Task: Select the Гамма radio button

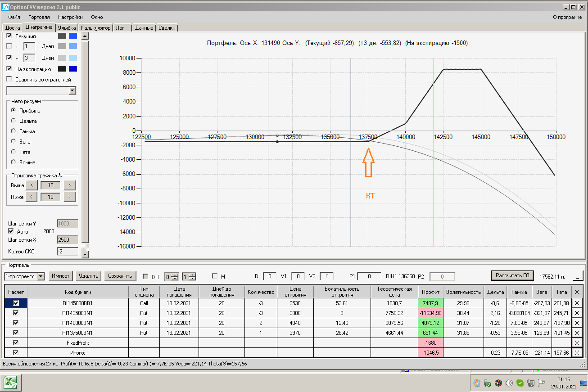Action: coord(14,131)
